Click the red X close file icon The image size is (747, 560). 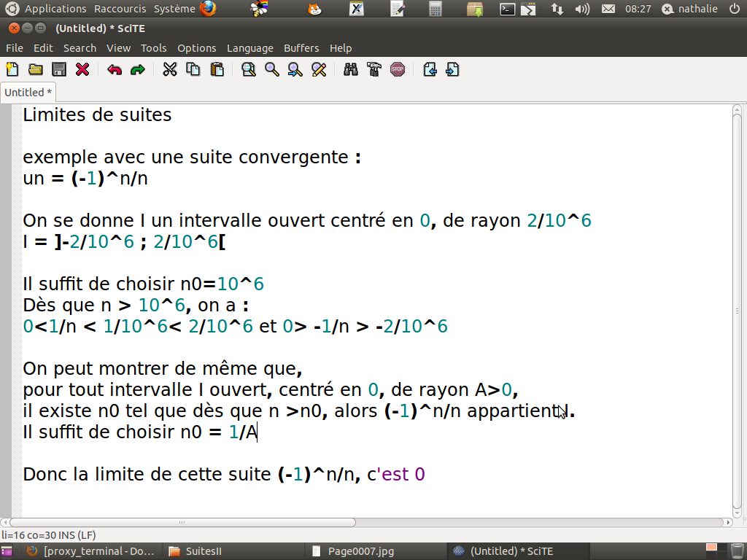click(82, 70)
